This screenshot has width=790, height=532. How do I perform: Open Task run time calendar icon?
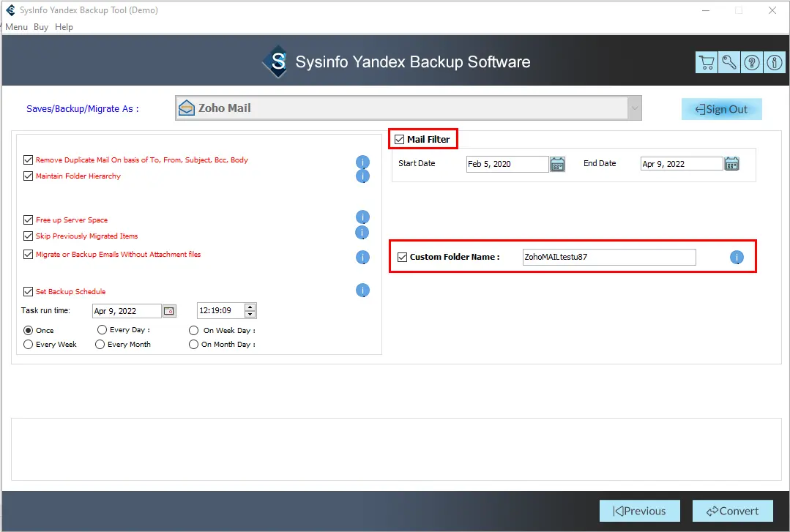pos(169,311)
